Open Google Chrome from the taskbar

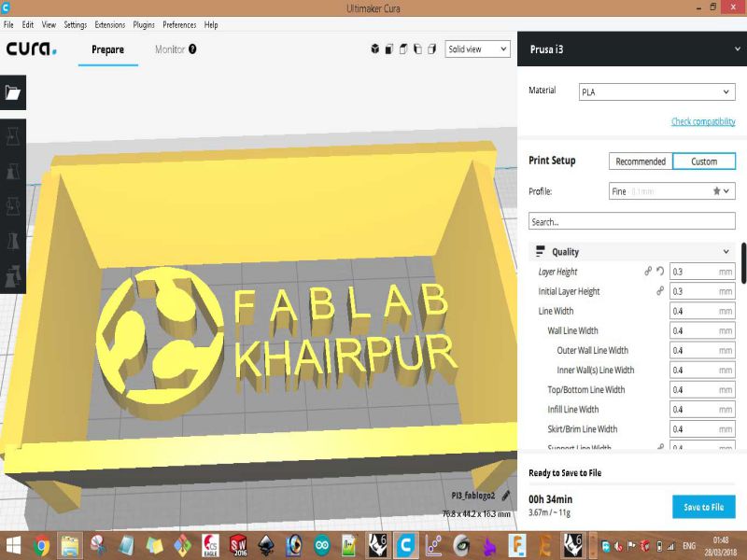[x=42, y=545]
